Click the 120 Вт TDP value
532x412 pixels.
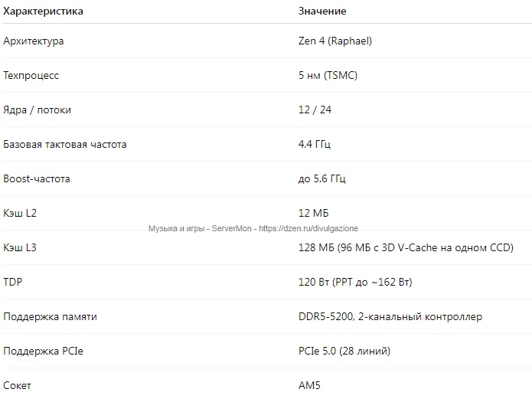click(x=354, y=282)
